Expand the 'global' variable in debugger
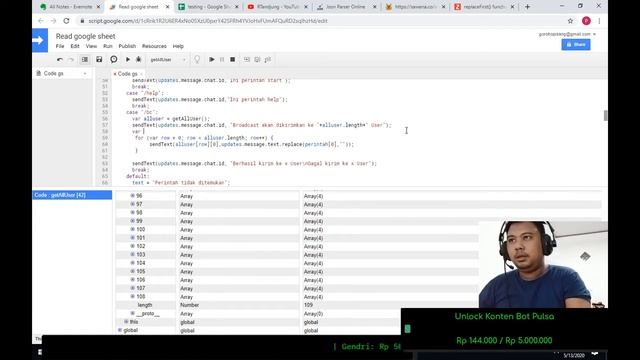This screenshot has width=640, height=360. (120, 330)
